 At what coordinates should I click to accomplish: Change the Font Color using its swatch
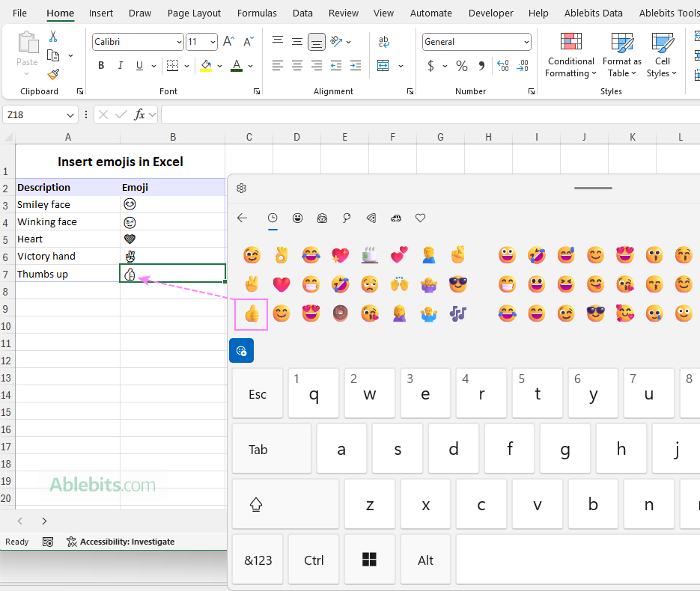(x=235, y=66)
